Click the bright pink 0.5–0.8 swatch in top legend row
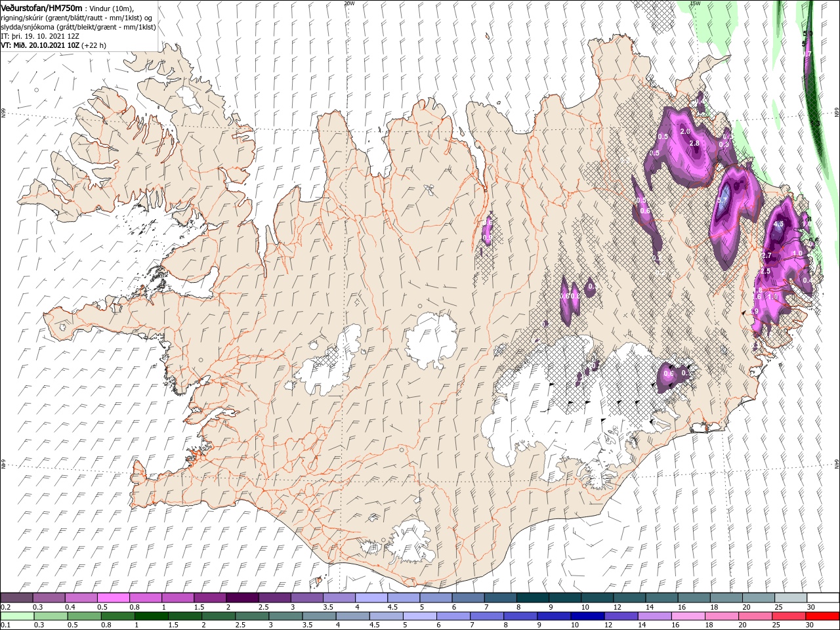 coord(113,598)
